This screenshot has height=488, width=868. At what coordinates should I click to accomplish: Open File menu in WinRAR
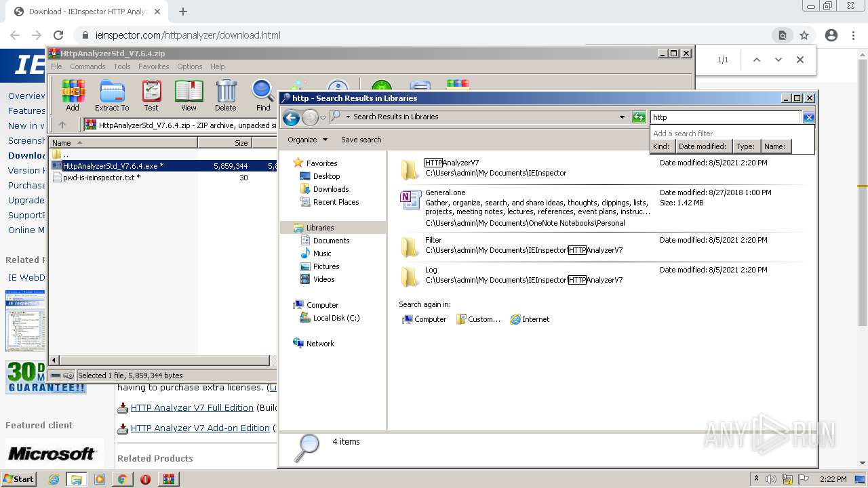56,66
